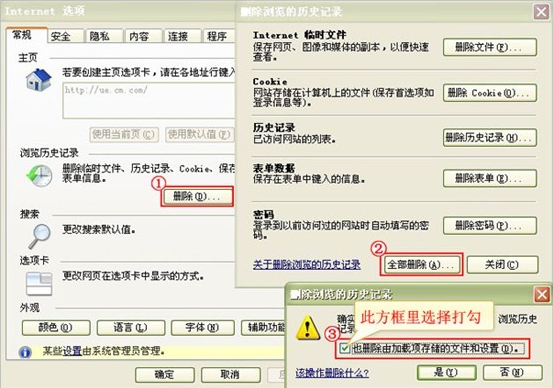The image size is (553, 388).
Task: Decline with the 否(N) button
Action: tap(512, 372)
